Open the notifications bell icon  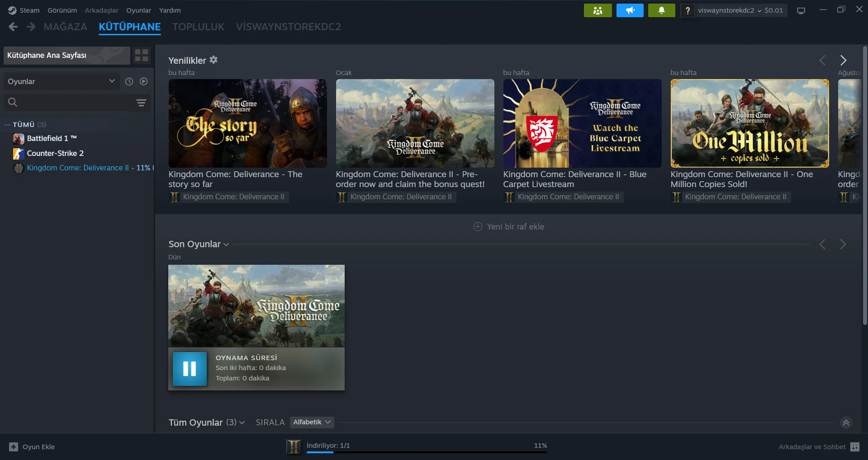coord(661,10)
